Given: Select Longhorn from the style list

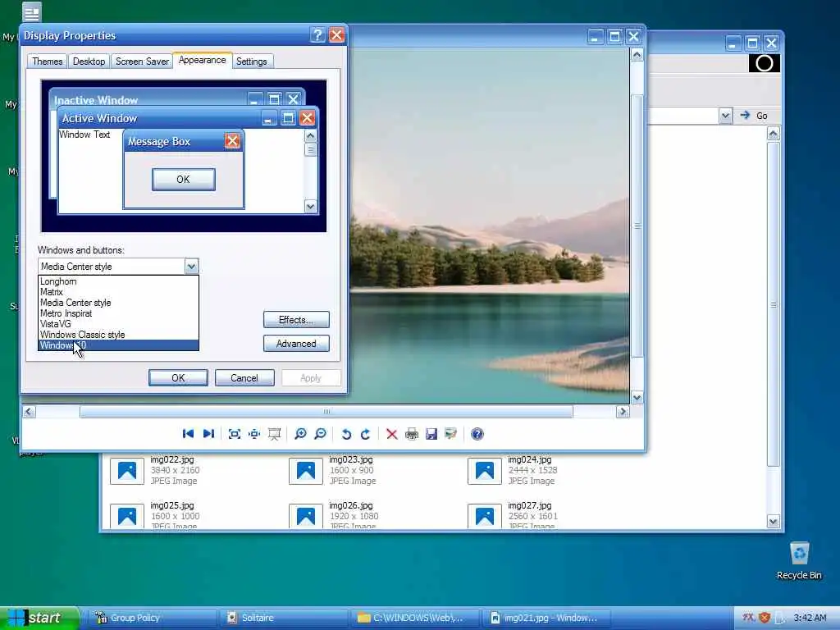Looking at the screenshot, I should pos(118,281).
